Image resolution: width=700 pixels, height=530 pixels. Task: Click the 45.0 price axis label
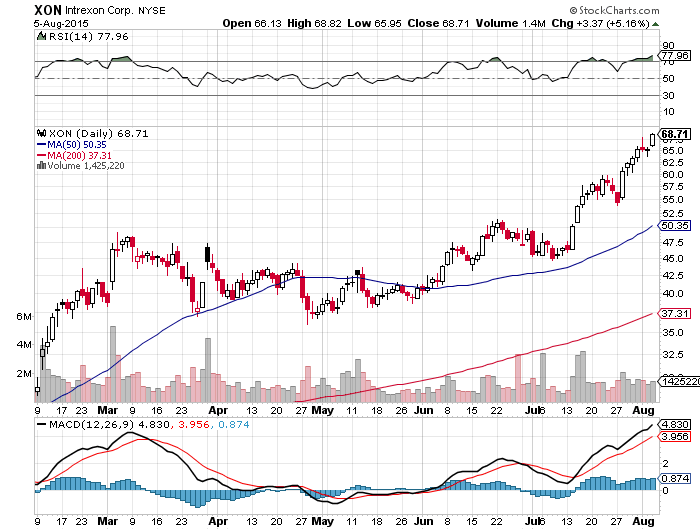(x=673, y=259)
